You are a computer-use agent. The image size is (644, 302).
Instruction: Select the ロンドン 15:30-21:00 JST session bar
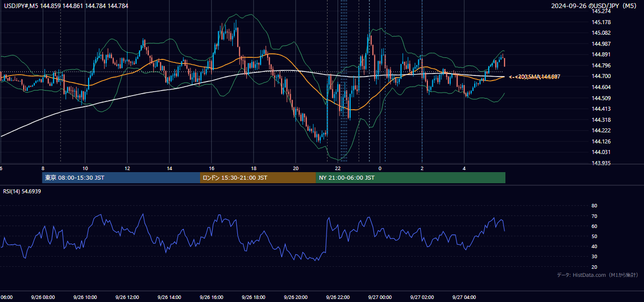coord(258,178)
